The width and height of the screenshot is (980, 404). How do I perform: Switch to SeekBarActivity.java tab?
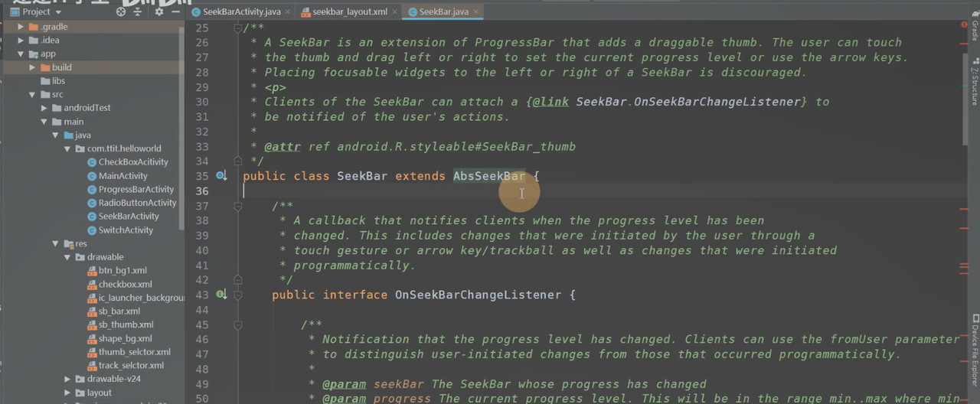[242, 12]
